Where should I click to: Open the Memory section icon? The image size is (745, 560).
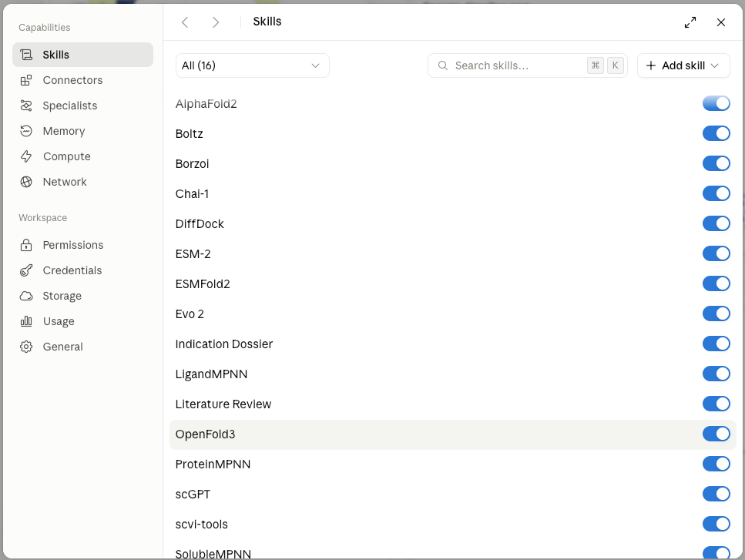pyautogui.click(x=26, y=131)
